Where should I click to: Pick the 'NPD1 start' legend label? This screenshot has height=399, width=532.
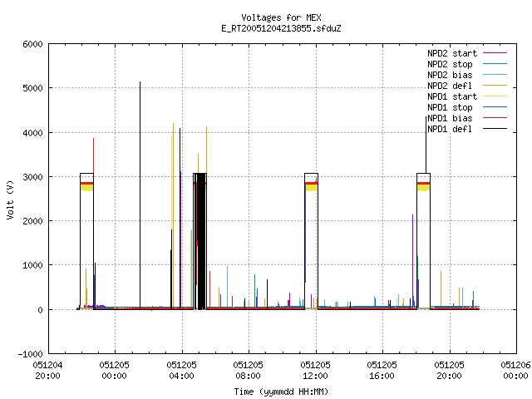click(x=452, y=96)
